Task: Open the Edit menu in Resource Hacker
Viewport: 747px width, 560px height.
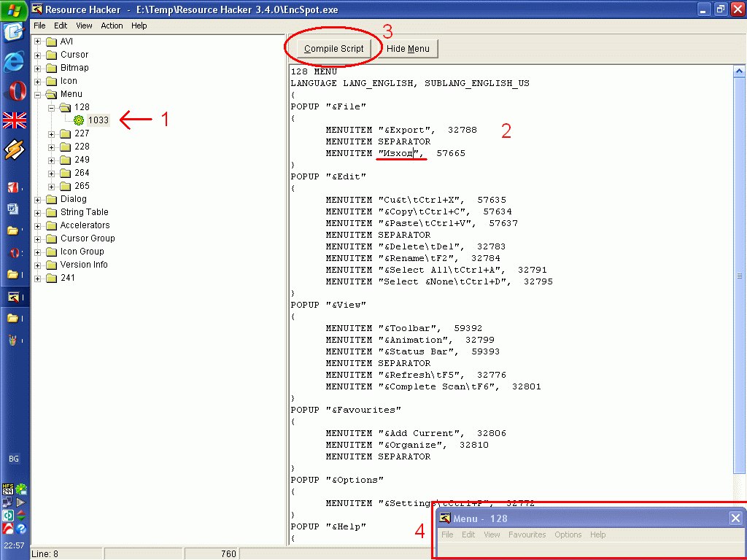Action: click(61, 26)
